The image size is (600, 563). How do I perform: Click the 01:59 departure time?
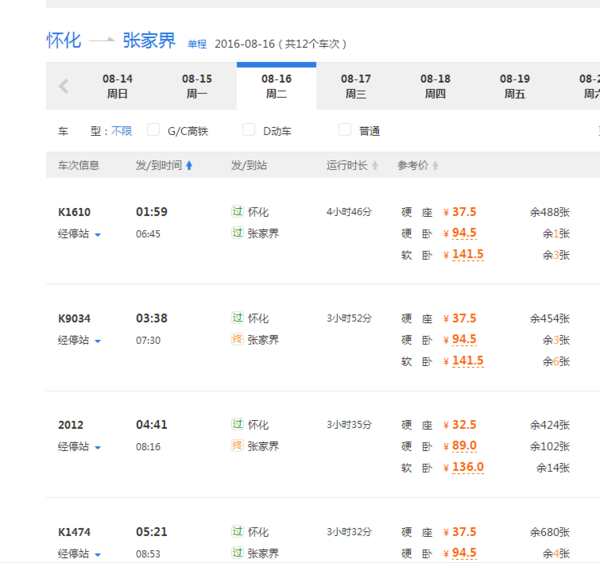tap(152, 212)
